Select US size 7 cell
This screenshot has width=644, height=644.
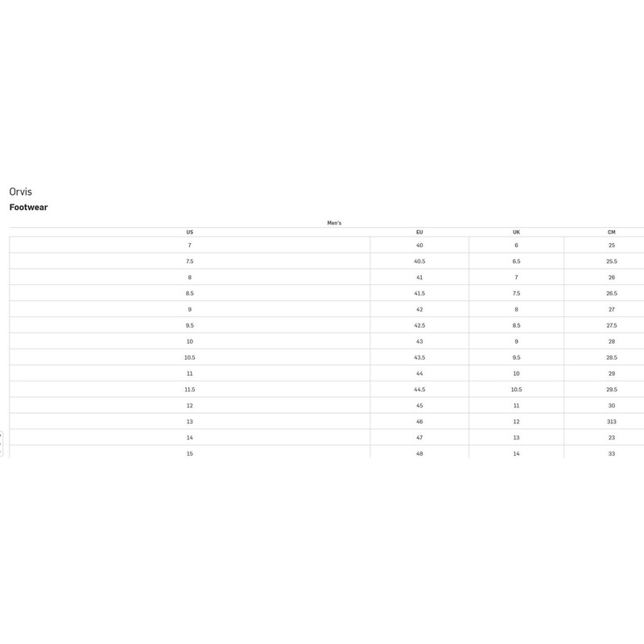pyautogui.click(x=189, y=245)
